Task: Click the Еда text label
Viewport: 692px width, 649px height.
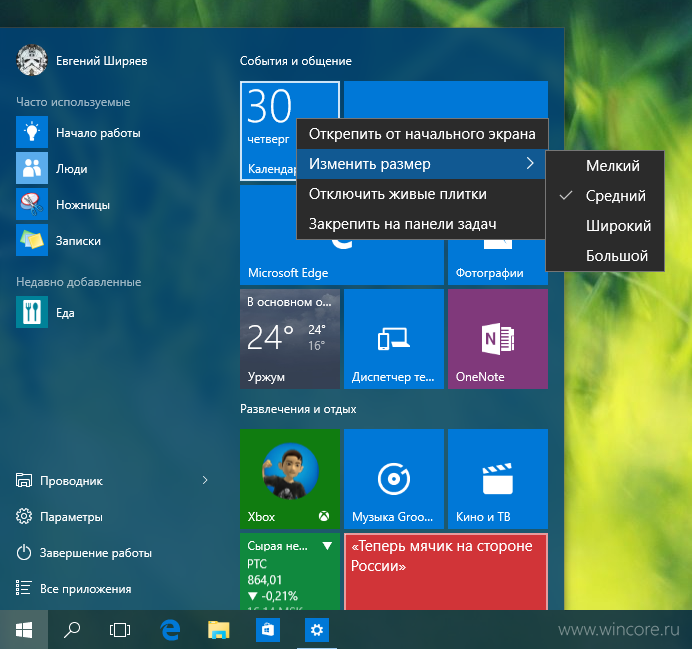Action: click(x=65, y=313)
